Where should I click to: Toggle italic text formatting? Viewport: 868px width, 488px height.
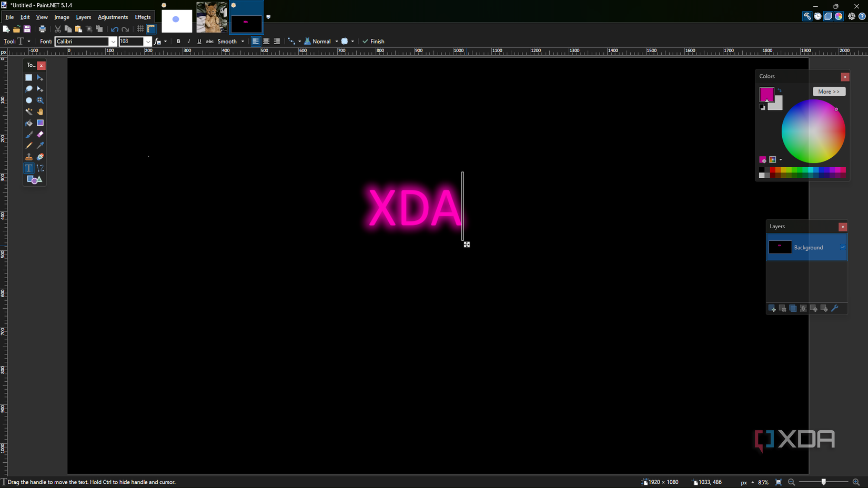pos(189,41)
